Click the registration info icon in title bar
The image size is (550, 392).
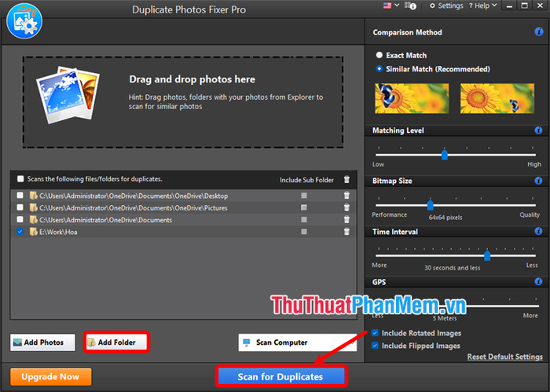[x=410, y=5]
